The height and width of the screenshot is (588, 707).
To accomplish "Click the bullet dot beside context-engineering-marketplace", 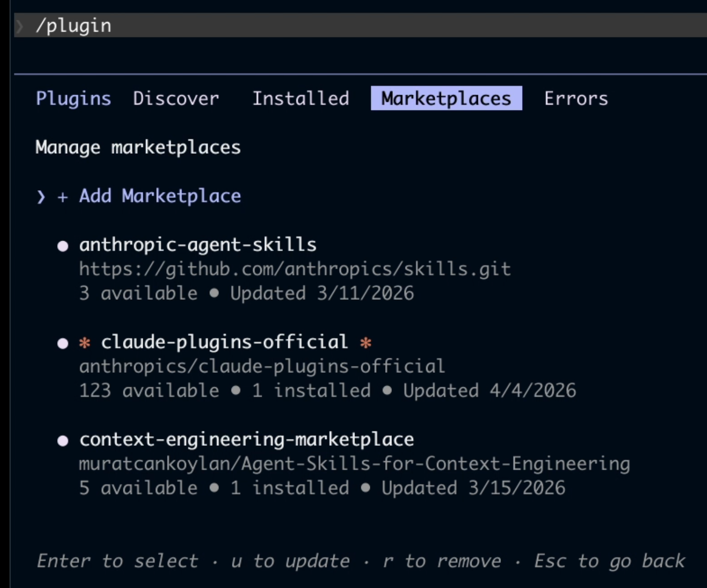I will 62,441.
